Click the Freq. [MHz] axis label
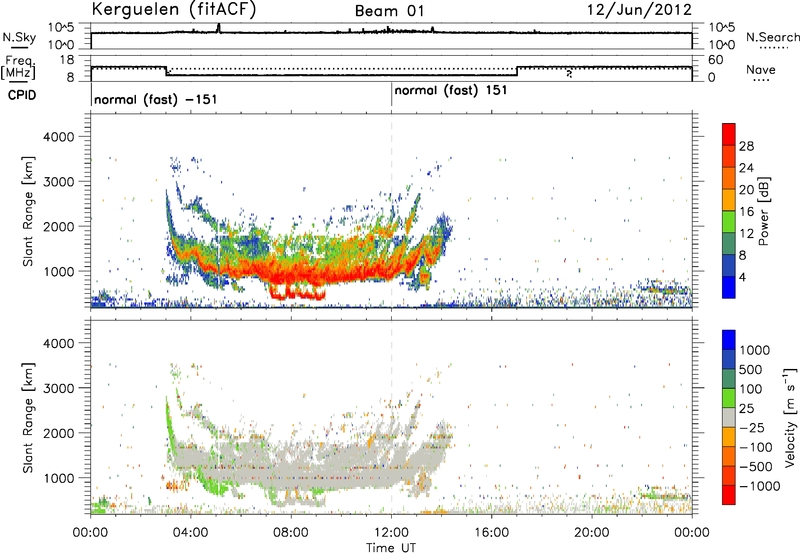800x554 pixels. [18, 67]
